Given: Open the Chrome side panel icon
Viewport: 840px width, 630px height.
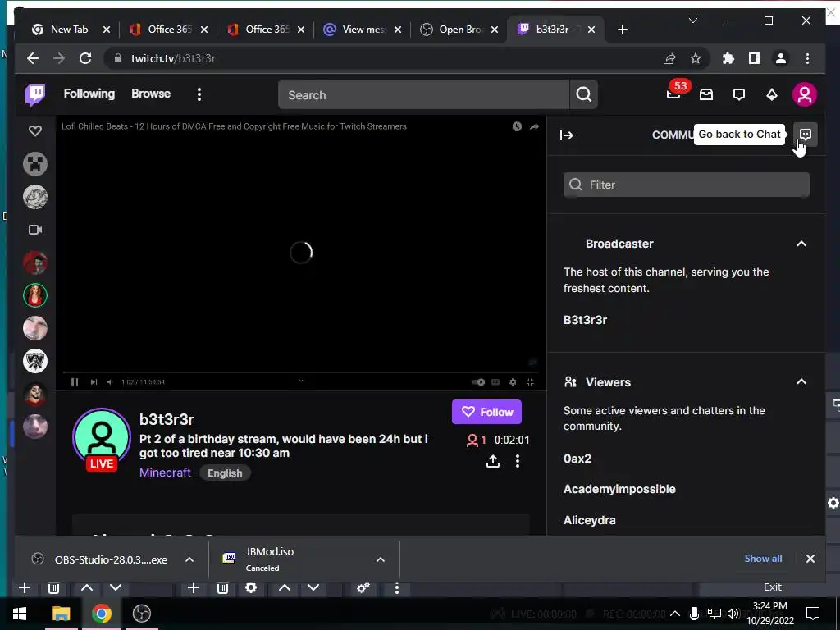Looking at the screenshot, I should click(755, 58).
